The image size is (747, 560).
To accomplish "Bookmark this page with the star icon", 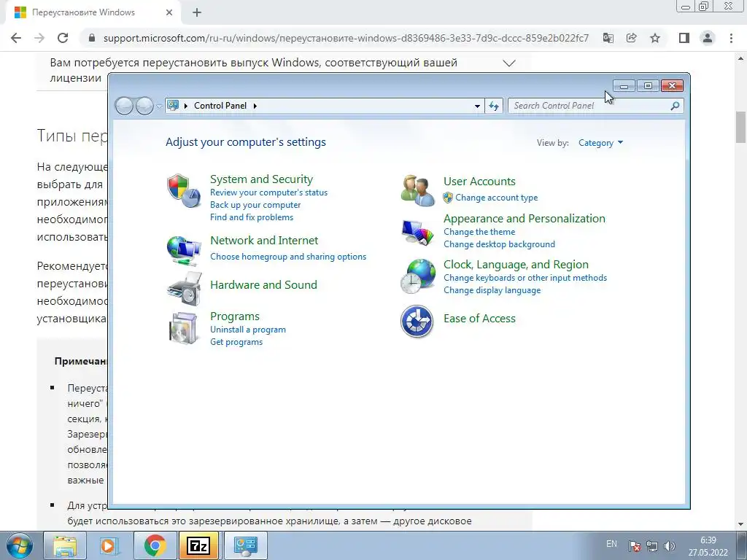I will (655, 38).
